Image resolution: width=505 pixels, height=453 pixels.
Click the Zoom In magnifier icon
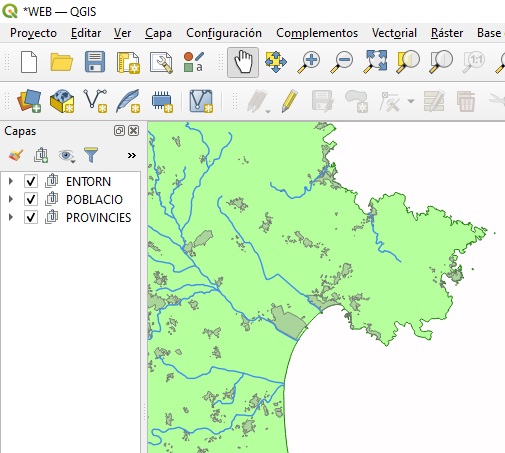coord(309,62)
